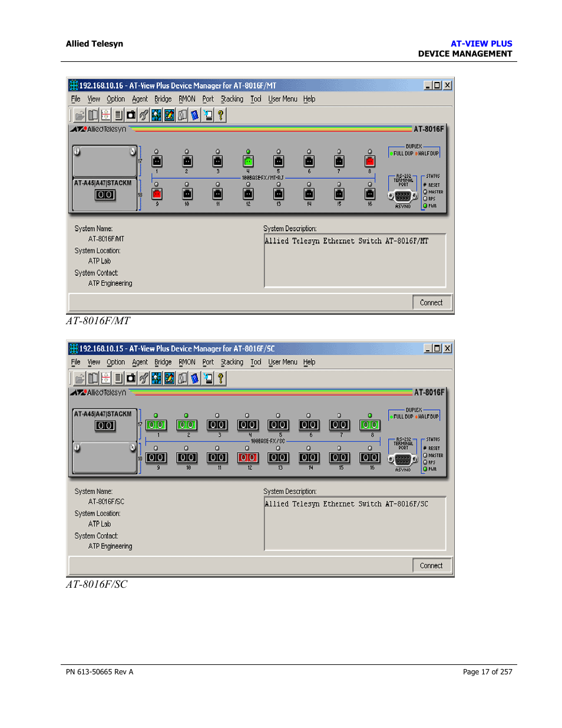Open the RMON menu in the AT-8016F/MT window
The height and width of the screenshot is (728, 562).
pos(187,99)
